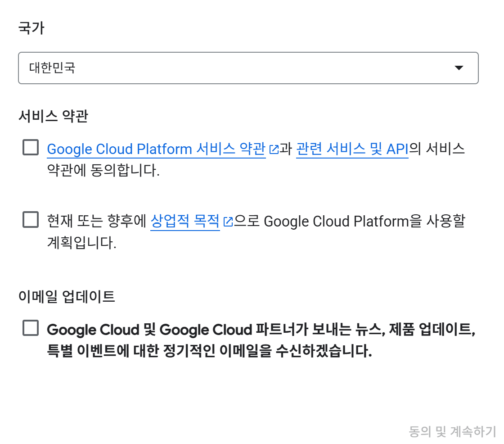Image resolution: width=504 pixels, height=444 pixels.
Task: Click the bold email subscription description text
Action: [x=261, y=340]
